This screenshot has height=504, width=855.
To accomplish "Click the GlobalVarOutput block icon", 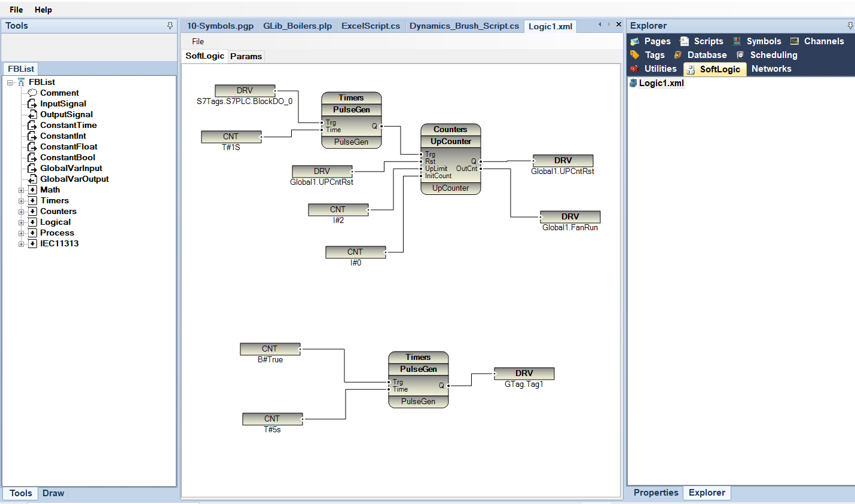I will (33, 179).
